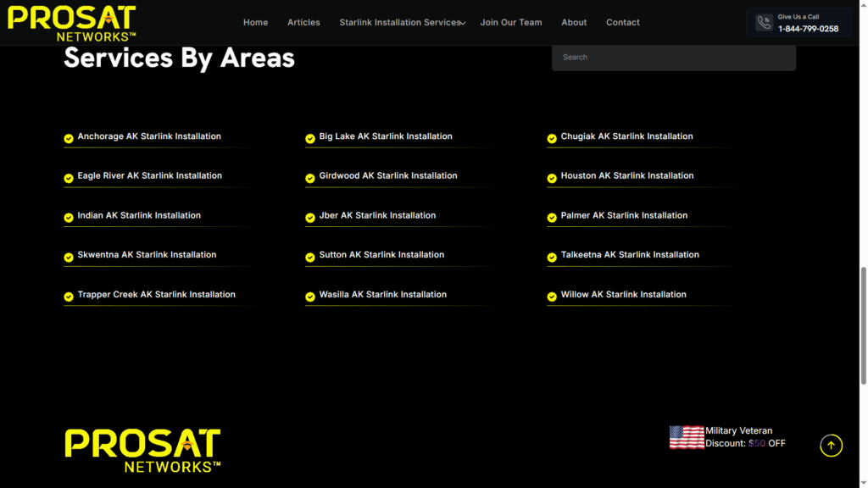Follow Willow AK Starlink Installation link
This screenshot has height=488, width=868.
(x=623, y=294)
